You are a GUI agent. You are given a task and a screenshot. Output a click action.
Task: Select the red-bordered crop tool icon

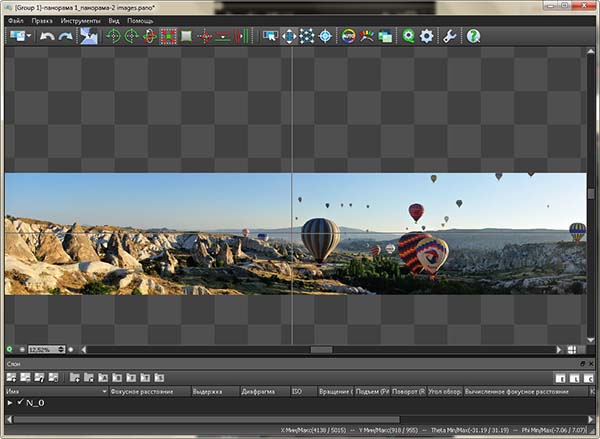coord(168,36)
